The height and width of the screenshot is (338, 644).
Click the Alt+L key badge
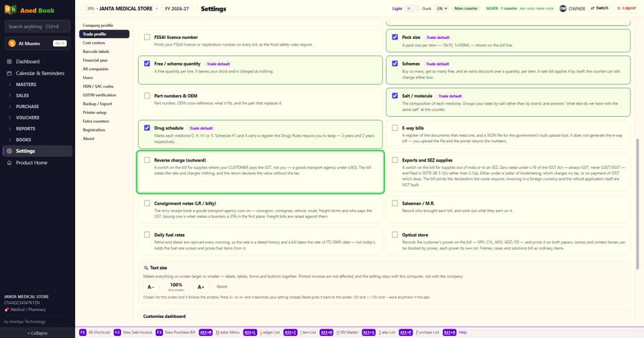click(250, 332)
